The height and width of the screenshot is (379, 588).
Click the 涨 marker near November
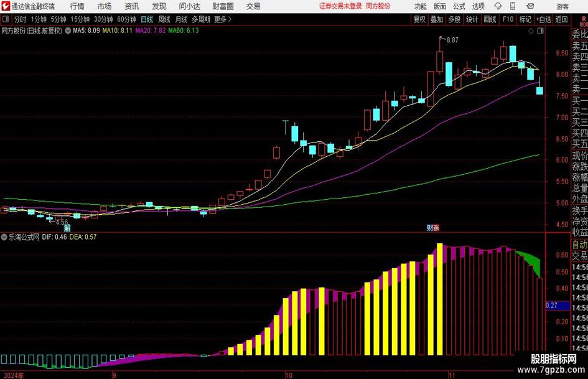tap(436, 228)
